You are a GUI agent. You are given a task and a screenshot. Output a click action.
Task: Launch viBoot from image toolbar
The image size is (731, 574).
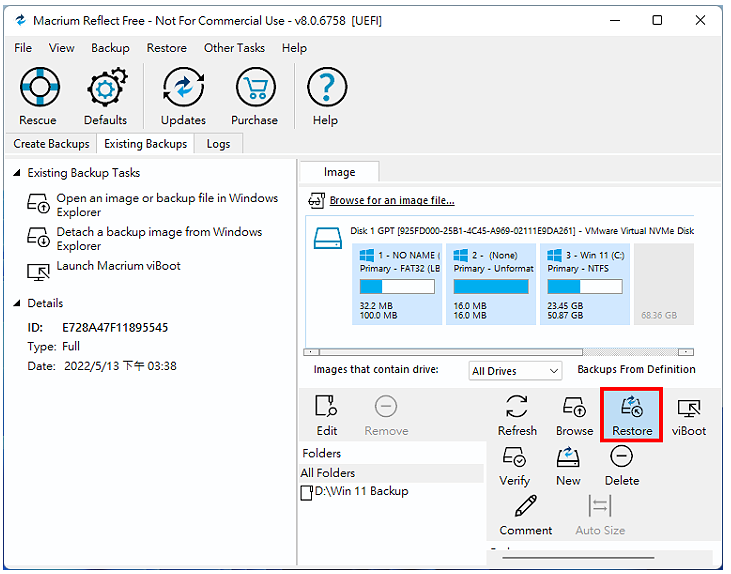689,415
